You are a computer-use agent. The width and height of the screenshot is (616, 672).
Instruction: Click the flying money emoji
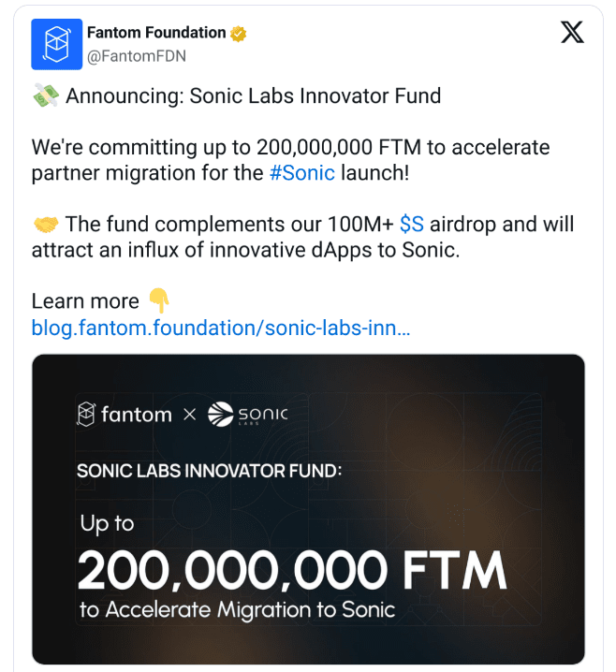[x=45, y=95]
